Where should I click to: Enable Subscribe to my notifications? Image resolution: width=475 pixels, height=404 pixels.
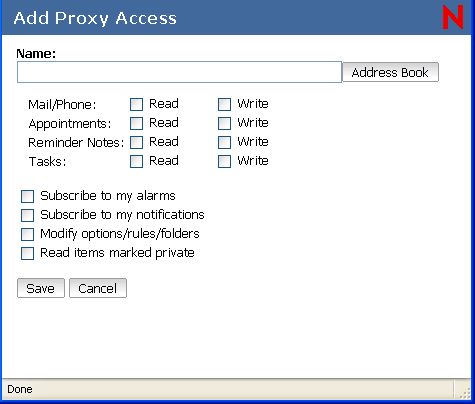[27, 215]
